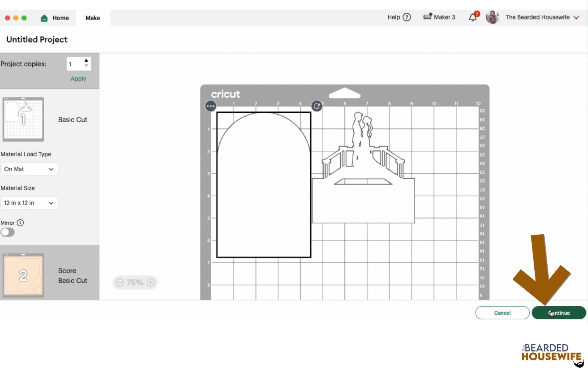This screenshot has width=588, height=374.
Task: Show Mirror info tooltip icon
Action: click(x=21, y=223)
